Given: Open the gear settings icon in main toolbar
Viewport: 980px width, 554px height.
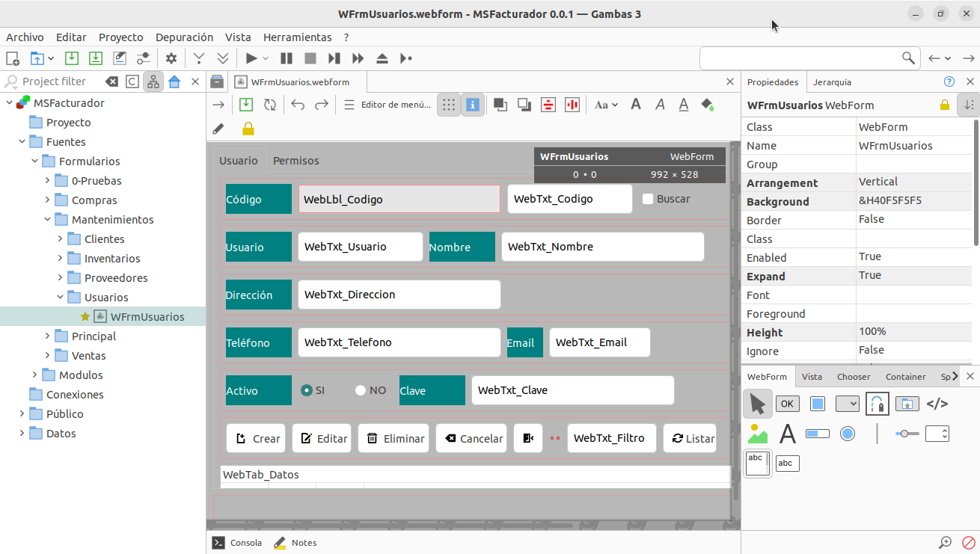Looking at the screenshot, I should [x=171, y=58].
